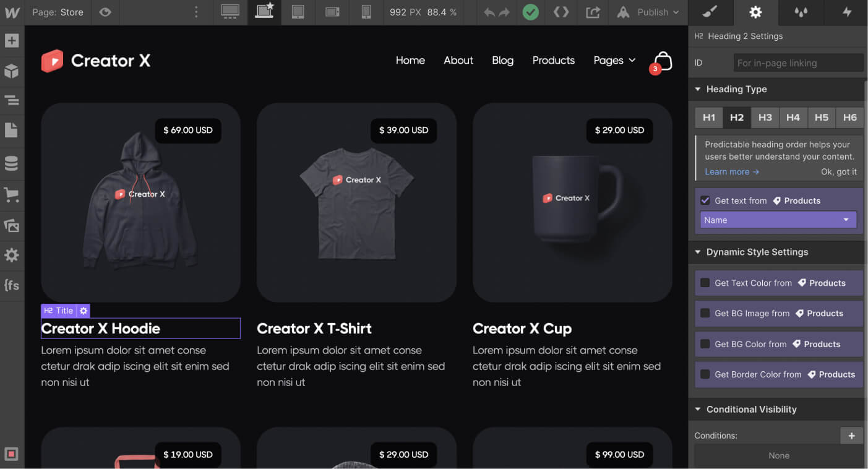Open the video tutorials icon at sidebar bottom

tap(12, 454)
